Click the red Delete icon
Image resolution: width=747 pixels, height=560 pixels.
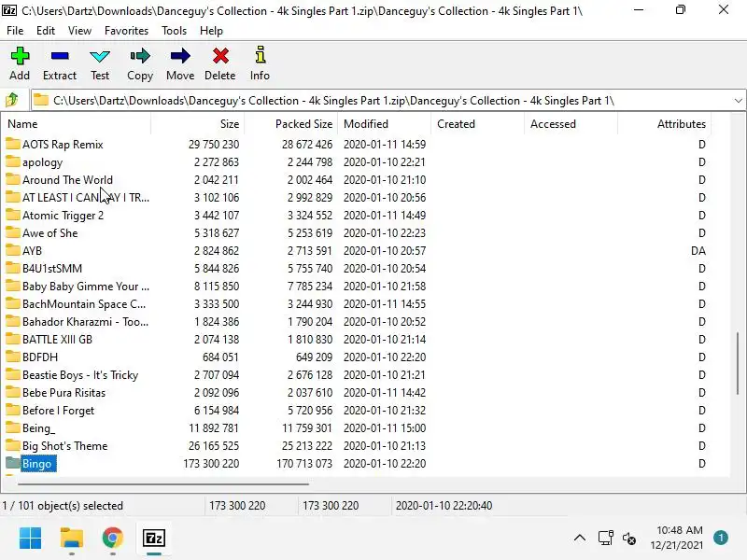220,56
